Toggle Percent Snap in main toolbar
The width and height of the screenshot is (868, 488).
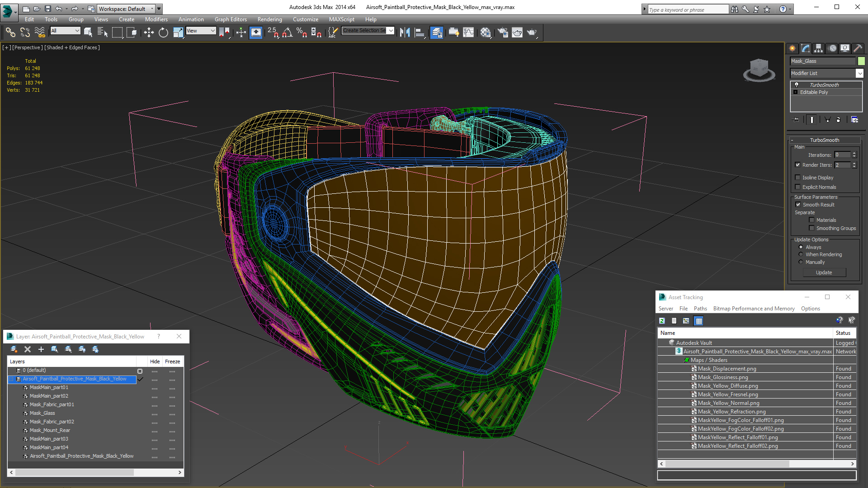[302, 32]
